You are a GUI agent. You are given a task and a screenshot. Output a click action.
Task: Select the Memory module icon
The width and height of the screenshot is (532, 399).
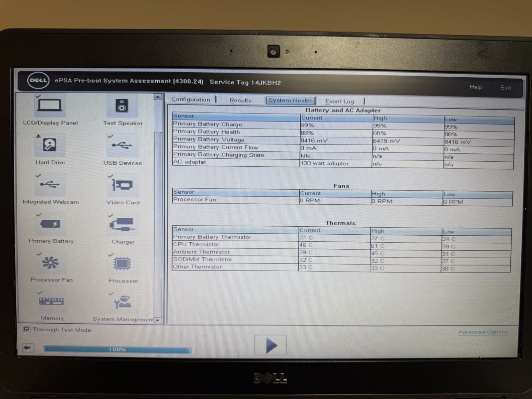pyautogui.click(x=51, y=301)
